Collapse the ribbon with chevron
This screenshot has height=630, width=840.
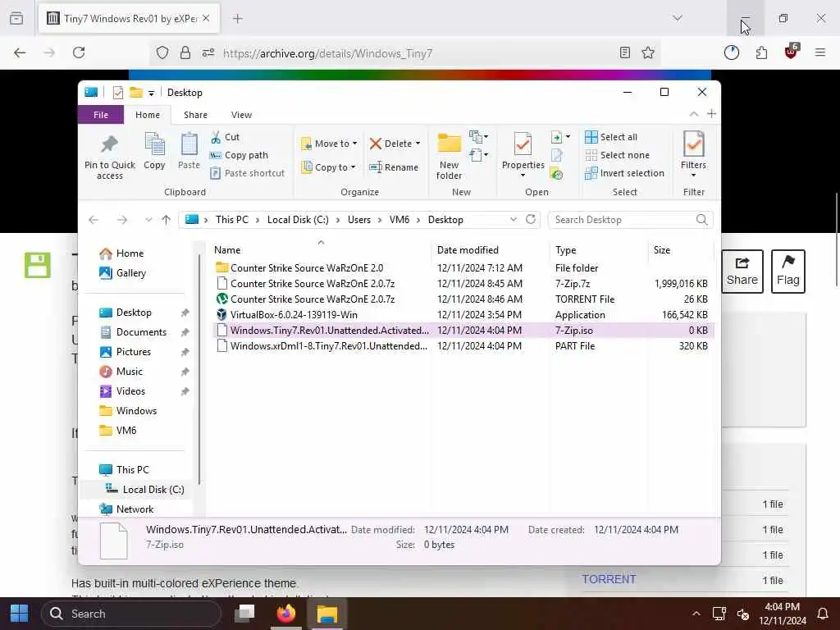tap(693, 114)
